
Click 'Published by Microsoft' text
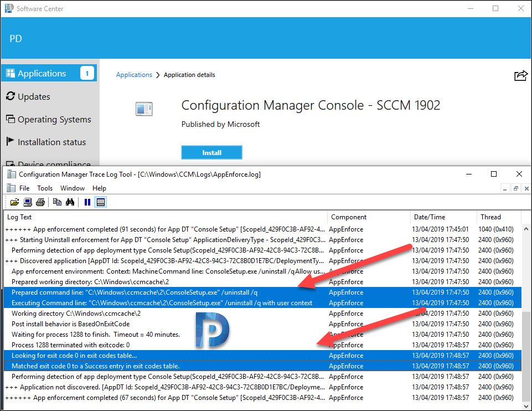tap(220, 124)
